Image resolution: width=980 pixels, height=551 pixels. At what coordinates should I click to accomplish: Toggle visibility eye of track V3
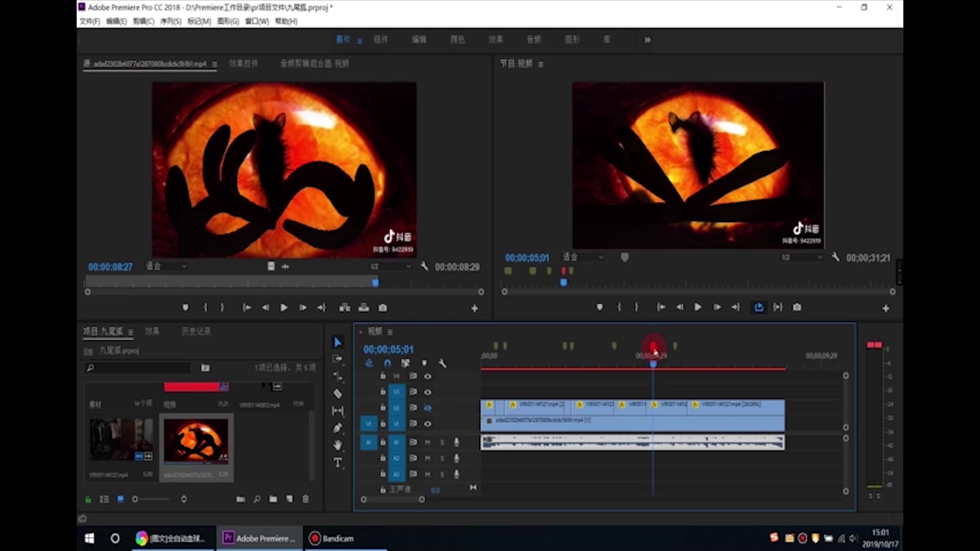428,392
